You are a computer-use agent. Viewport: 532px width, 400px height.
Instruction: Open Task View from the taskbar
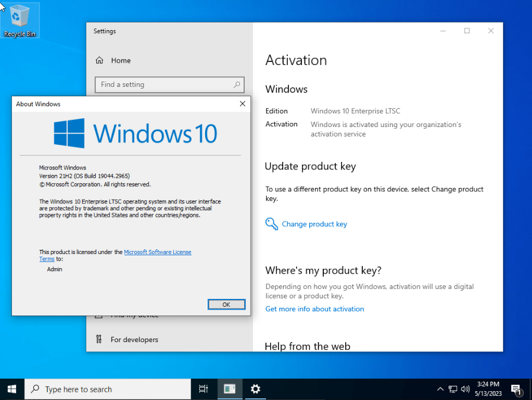pos(203,389)
